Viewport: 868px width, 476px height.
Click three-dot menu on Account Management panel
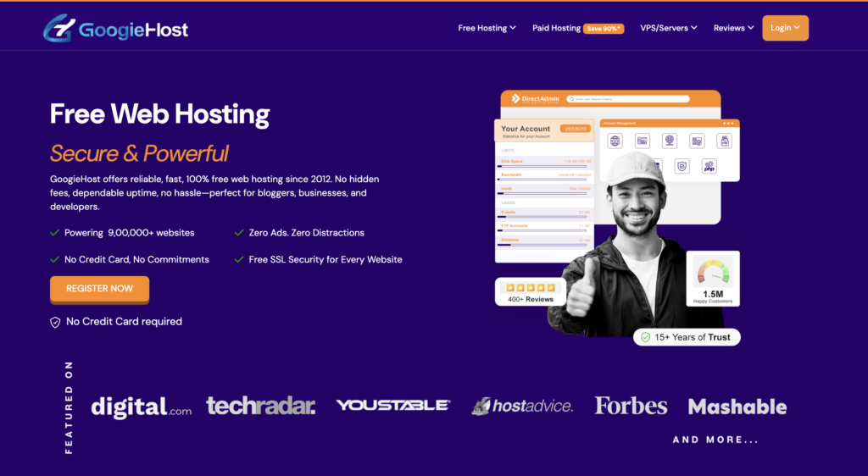(728, 124)
